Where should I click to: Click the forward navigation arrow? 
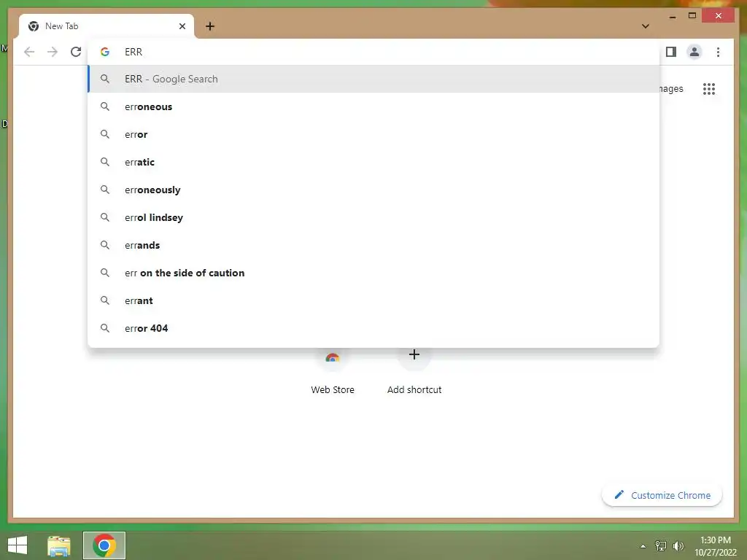[x=53, y=52]
